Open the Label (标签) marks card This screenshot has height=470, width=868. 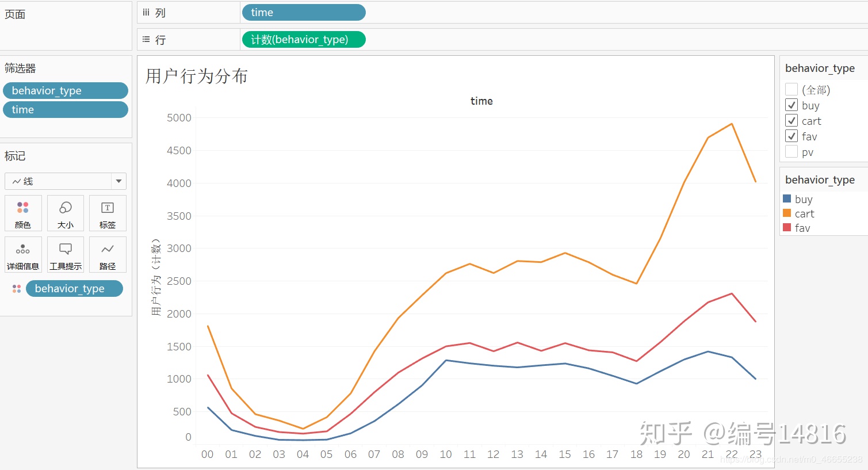click(108, 213)
